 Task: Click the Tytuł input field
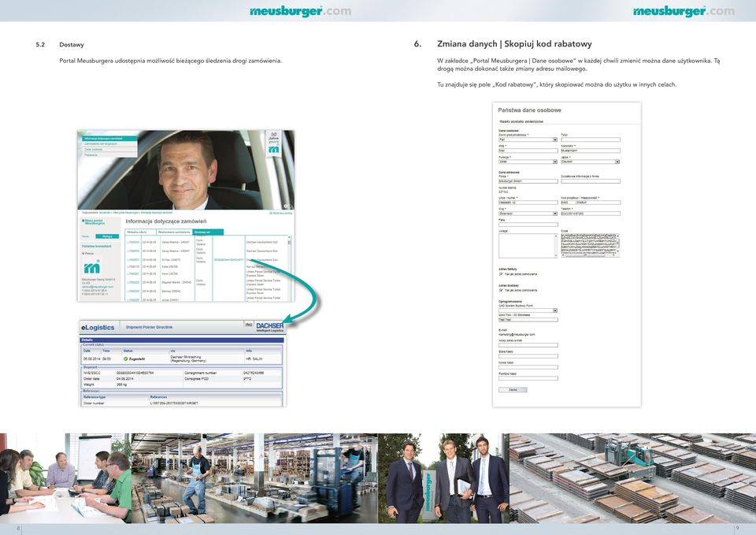pos(591,139)
